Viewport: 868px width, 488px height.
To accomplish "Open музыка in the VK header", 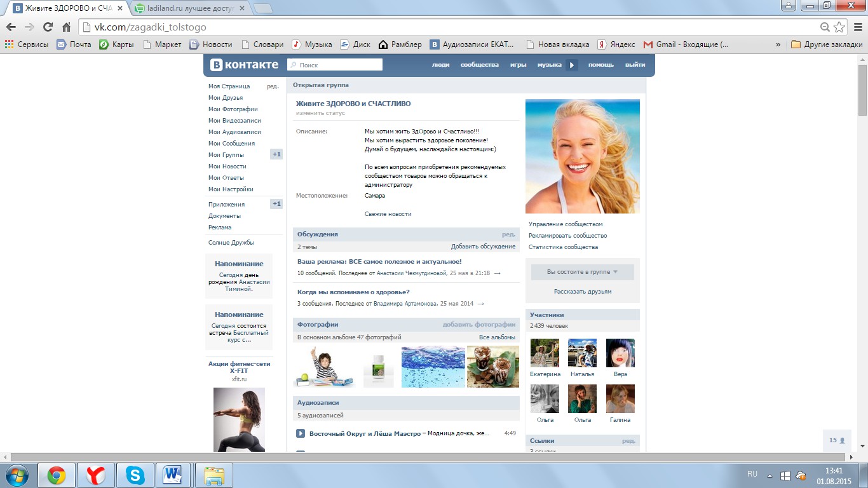I will click(x=549, y=65).
